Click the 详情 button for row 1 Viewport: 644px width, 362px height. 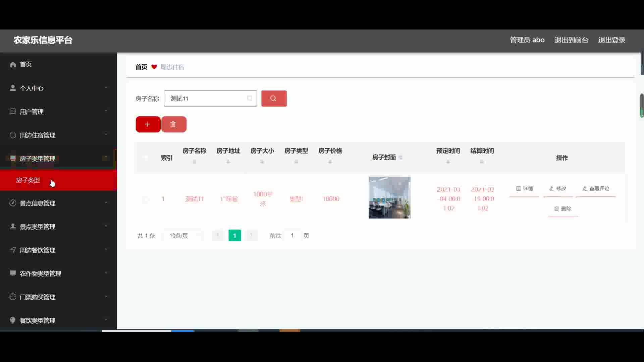tap(524, 189)
